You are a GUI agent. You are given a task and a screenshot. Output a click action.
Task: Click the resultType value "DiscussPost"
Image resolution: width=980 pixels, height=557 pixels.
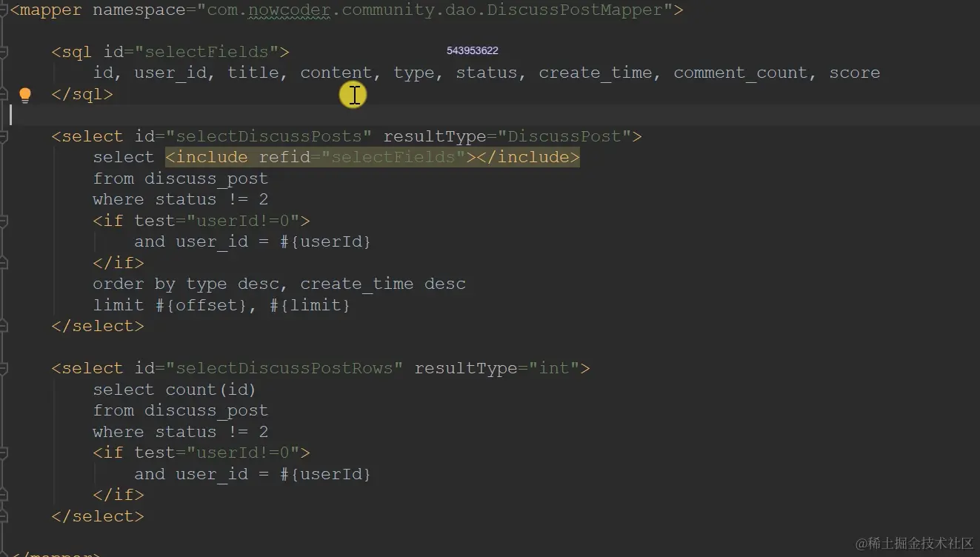coord(564,136)
